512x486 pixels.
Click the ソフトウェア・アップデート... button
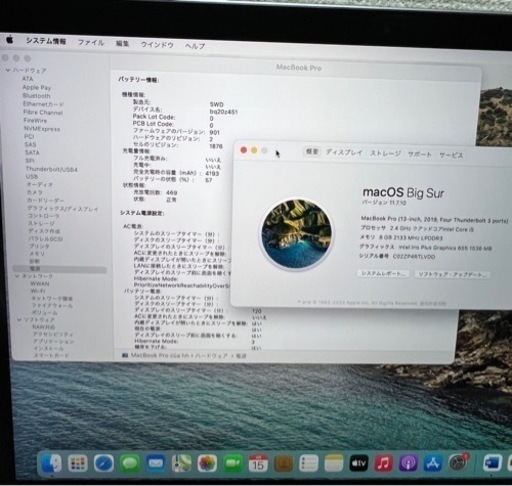click(452, 275)
